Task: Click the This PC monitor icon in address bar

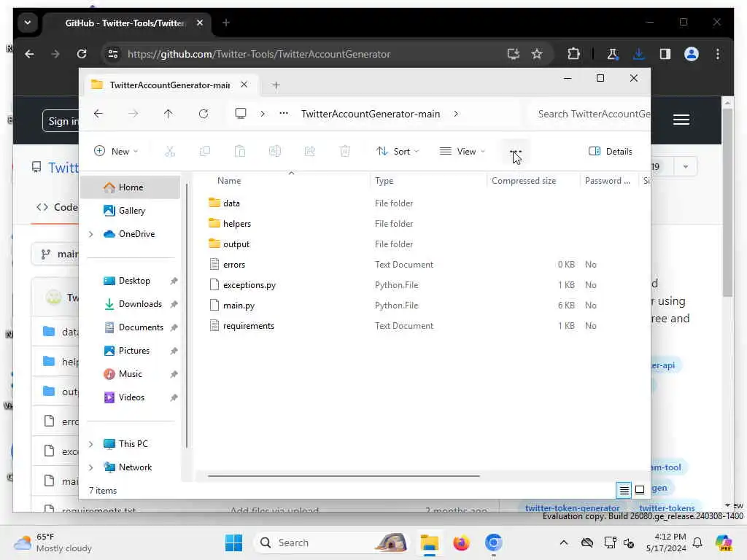Action: [241, 113]
